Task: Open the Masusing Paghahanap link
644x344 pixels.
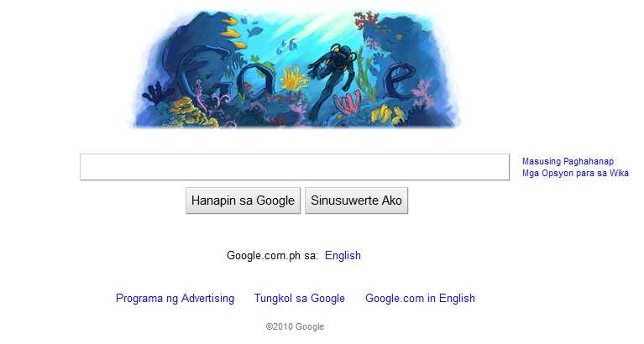Action: [x=568, y=161]
